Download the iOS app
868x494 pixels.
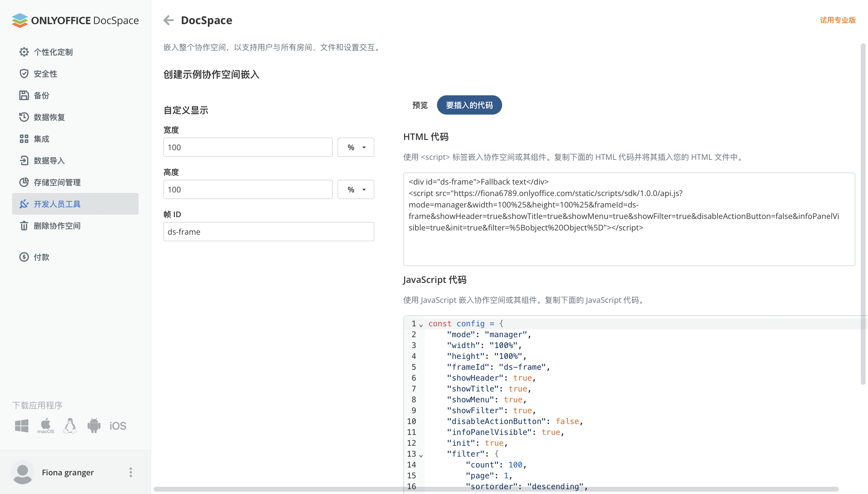pyautogui.click(x=118, y=426)
